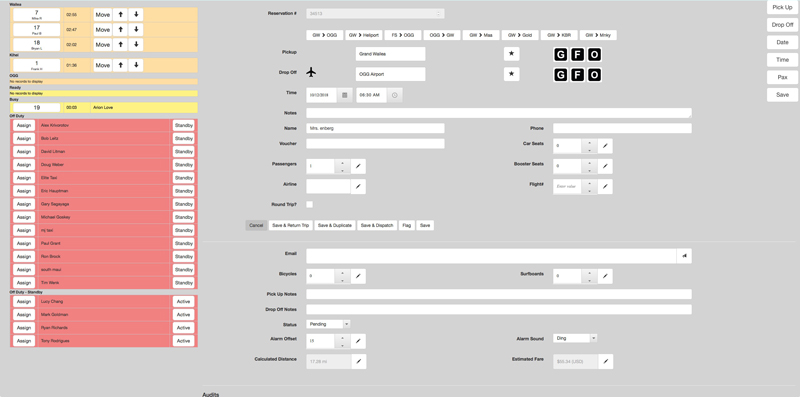Click the up arrow for Kihei cab 1
The height and width of the screenshot is (397, 800).
pos(120,65)
